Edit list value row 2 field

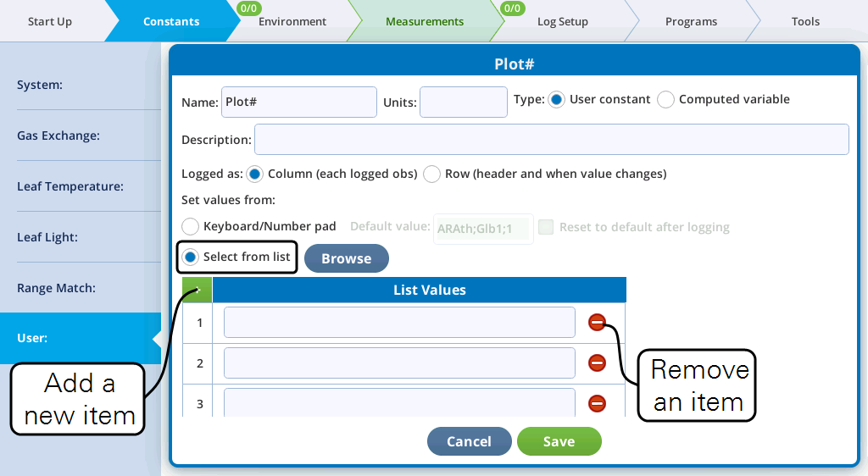[x=399, y=363]
